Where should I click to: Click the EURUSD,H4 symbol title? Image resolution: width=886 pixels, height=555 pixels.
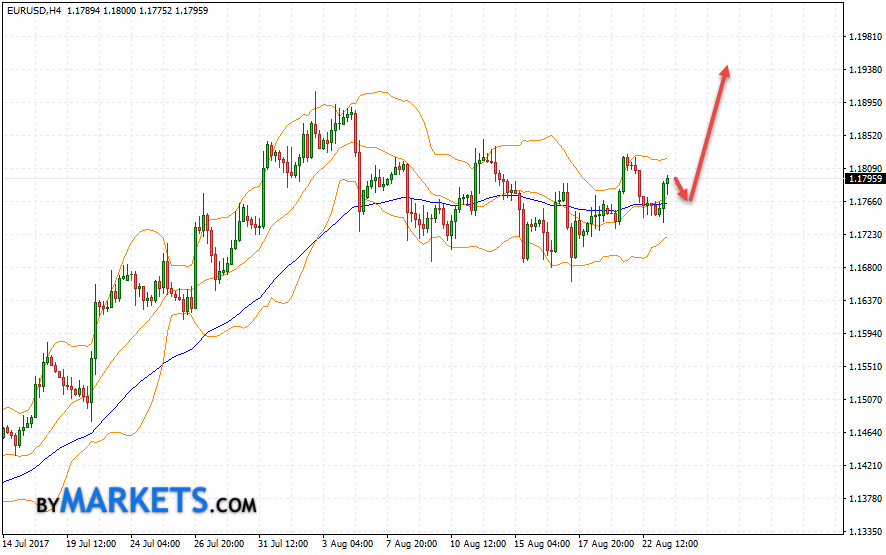click(x=33, y=10)
